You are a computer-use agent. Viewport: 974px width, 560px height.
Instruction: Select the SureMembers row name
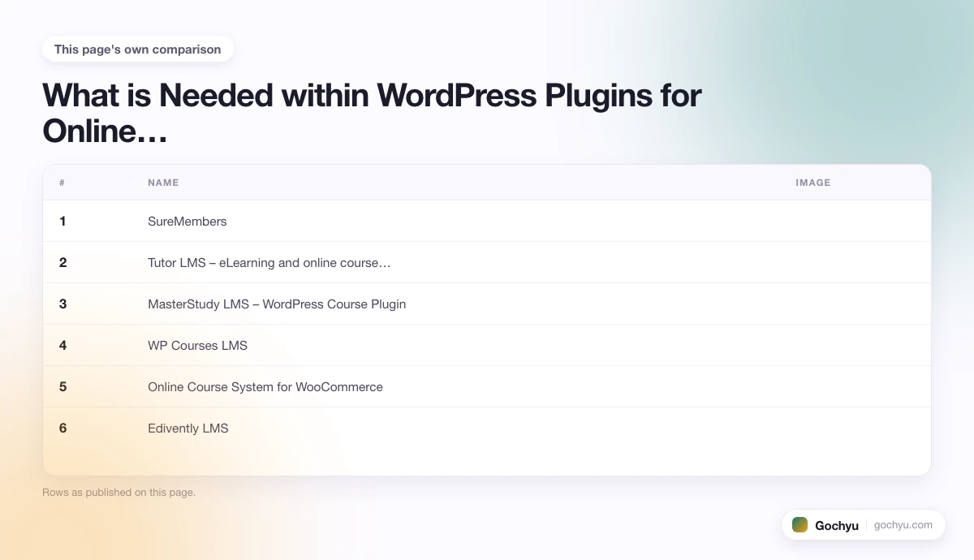coord(187,221)
